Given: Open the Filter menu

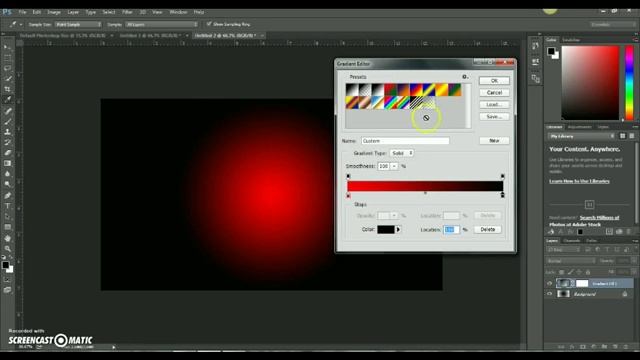Looking at the screenshot, I should point(127,12).
